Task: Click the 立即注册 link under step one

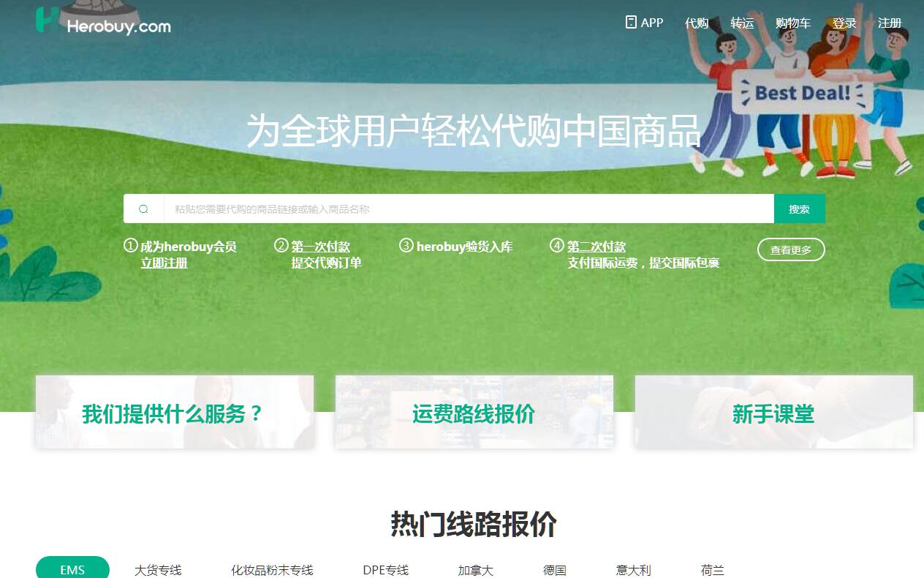Action: tap(164, 263)
